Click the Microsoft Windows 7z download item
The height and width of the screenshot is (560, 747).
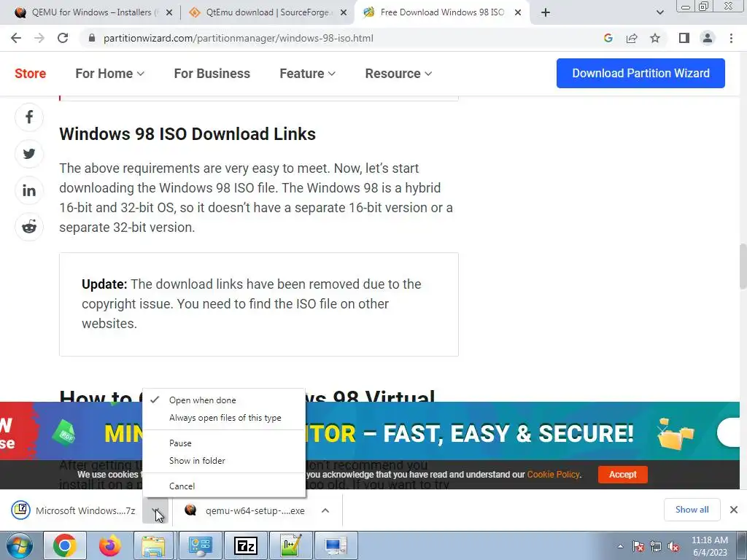pyautogui.click(x=74, y=510)
